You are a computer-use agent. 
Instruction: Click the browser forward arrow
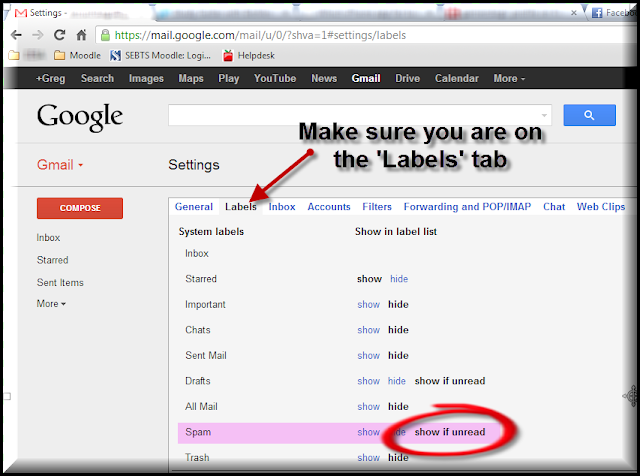[38, 35]
